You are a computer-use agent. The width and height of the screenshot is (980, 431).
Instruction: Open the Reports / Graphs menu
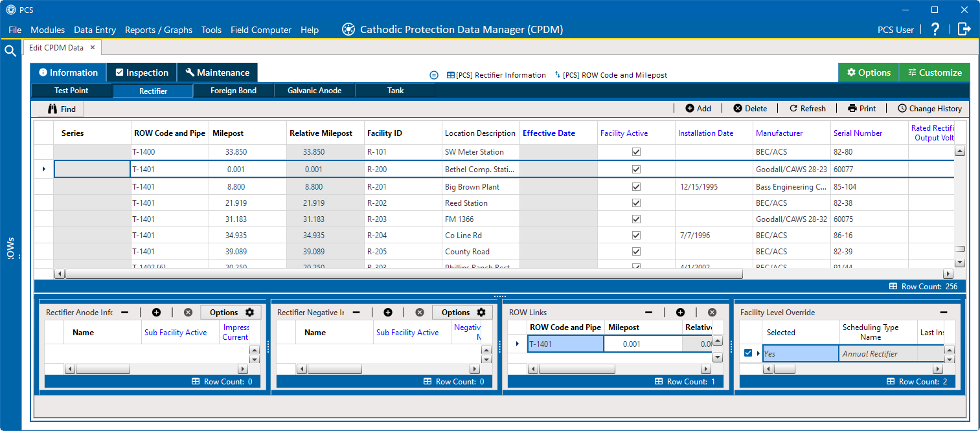[x=159, y=30]
